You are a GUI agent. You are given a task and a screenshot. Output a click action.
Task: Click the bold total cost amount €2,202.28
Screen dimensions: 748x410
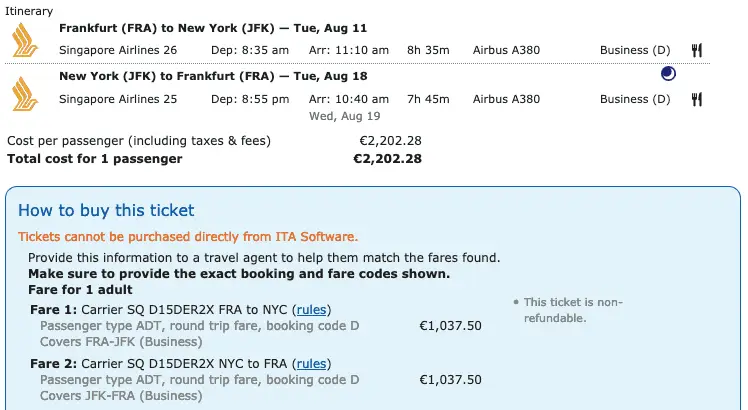pos(387,159)
